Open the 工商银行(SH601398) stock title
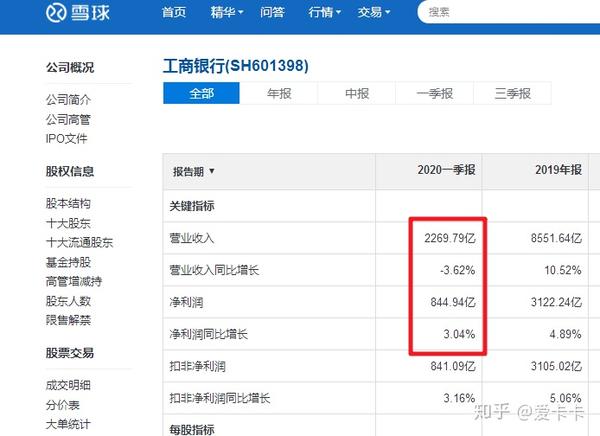This screenshot has height=436, width=600. [236, 66]
